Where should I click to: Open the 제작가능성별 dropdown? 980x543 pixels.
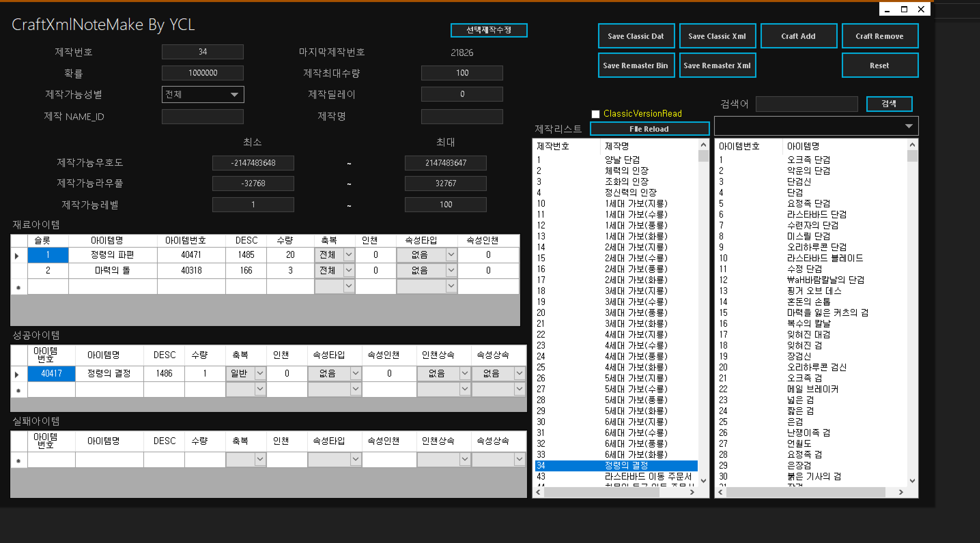coord(203,94)
